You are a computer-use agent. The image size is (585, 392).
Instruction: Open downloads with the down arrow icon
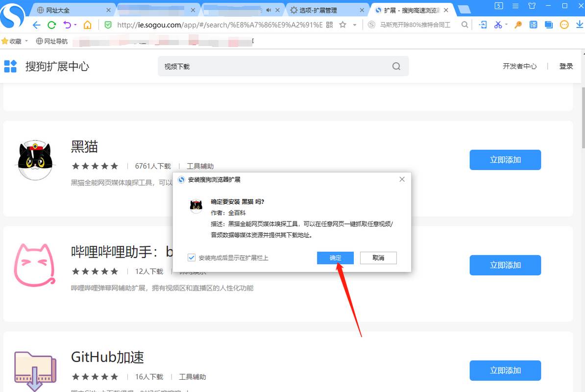click(580, 24)
